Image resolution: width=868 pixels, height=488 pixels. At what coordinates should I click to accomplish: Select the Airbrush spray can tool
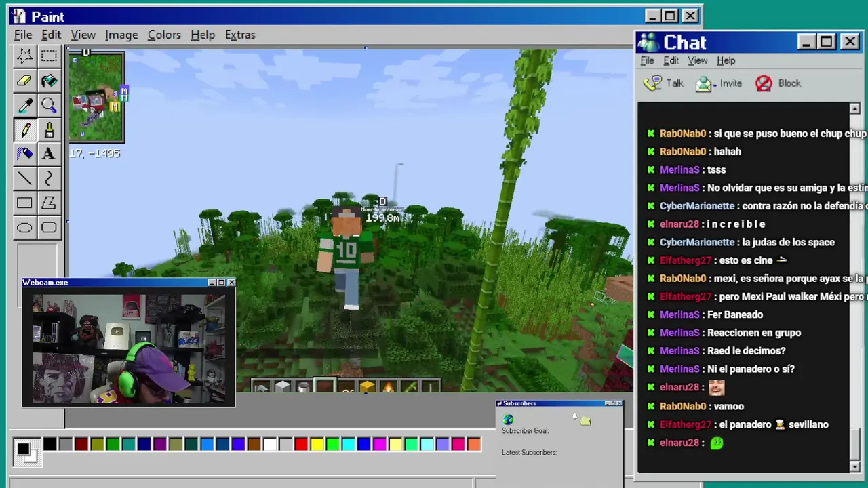tap(24, 154)
